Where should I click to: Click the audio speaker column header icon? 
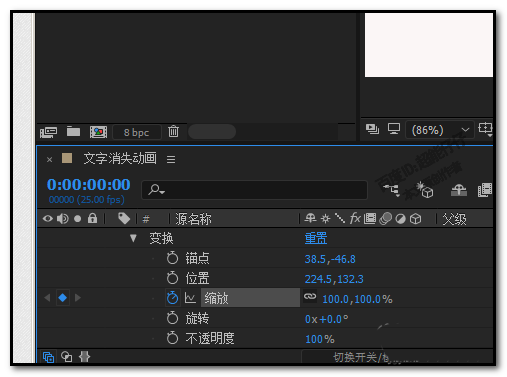pyautogui.click(x=63, y=219)
